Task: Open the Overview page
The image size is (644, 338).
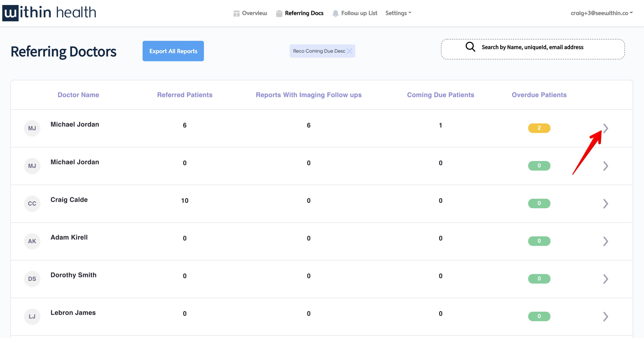Action: [x=250, y=13]
